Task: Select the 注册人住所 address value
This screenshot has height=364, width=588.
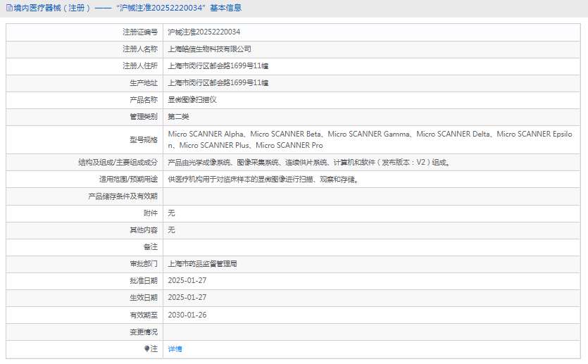Action: click(x=218, y=66)
